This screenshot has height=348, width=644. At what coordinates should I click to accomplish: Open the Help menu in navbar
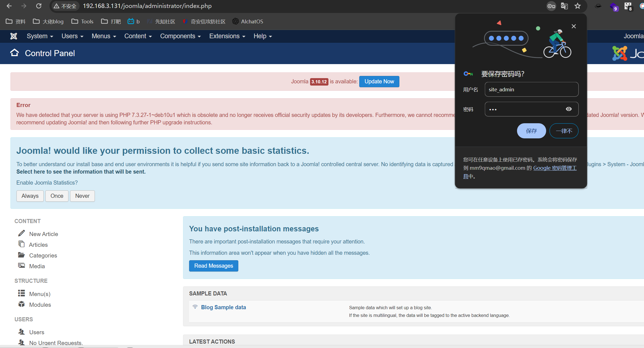262,36
